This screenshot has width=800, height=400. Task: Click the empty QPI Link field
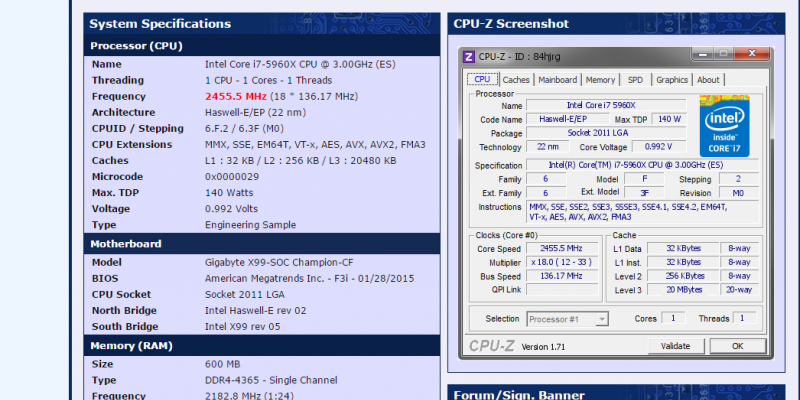562,290
